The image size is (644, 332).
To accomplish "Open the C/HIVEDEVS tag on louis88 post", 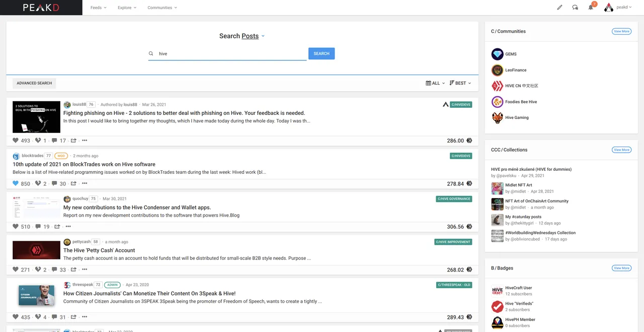I will point(461,105).
